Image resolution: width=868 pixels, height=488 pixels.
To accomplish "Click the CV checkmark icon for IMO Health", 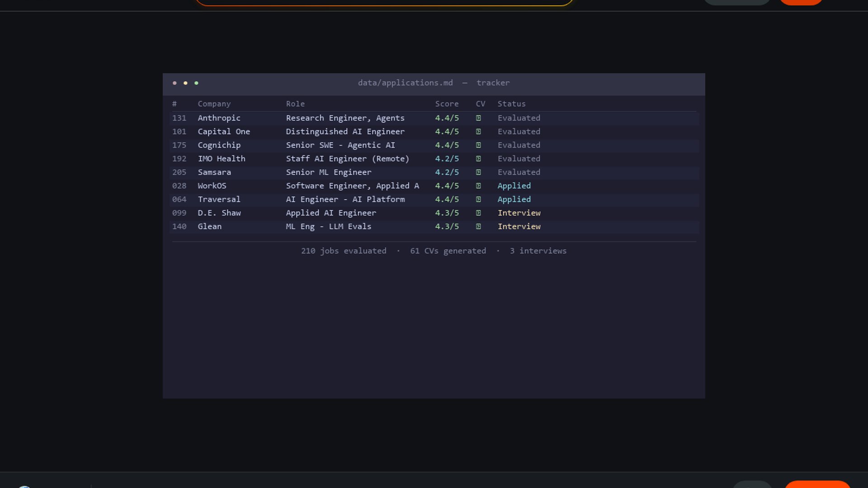I will click(x=478, y=159).
